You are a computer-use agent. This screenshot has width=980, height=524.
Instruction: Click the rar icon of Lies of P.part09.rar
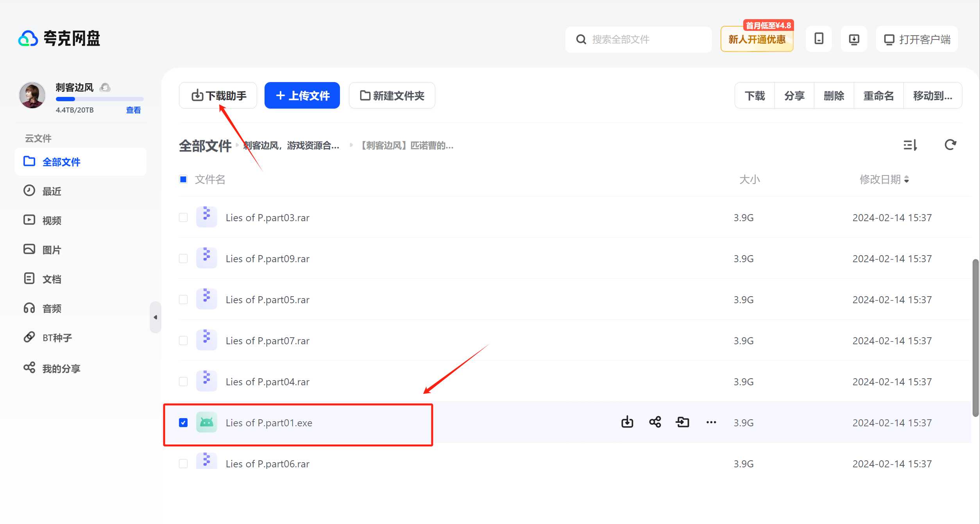click(206, 258)
